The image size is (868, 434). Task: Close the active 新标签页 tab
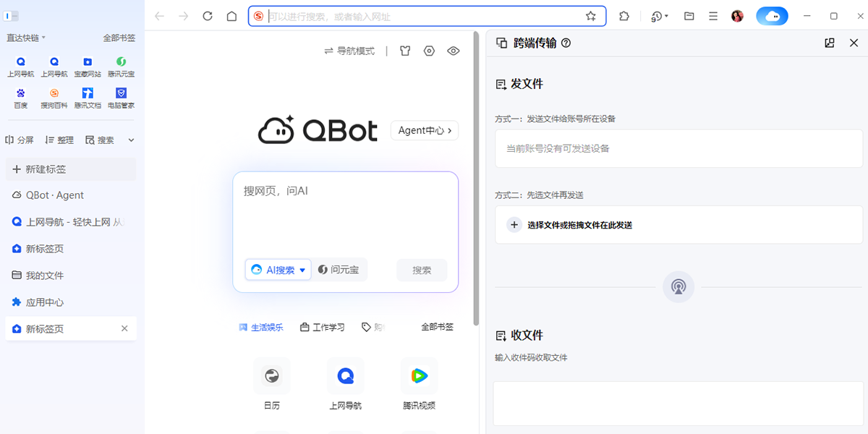[124, 328]
